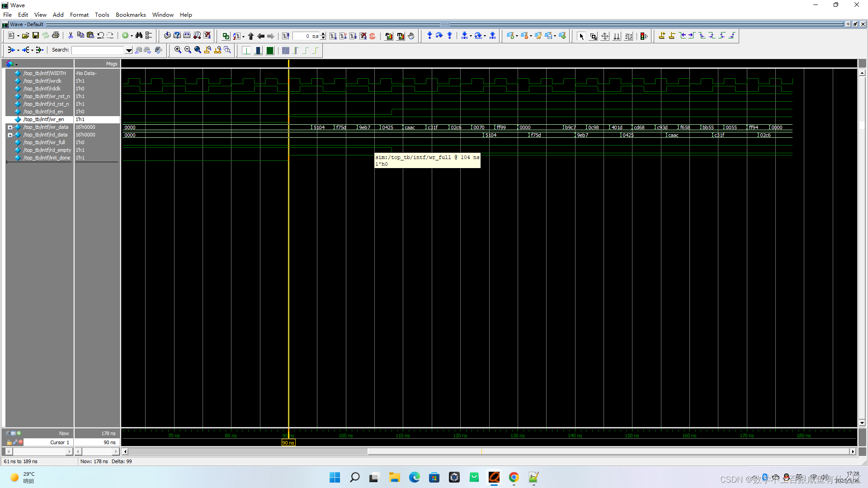868x488 pixels.
Task: Click the Break simulation hand icon
Action: pyautogui.click(x=411, y=36)
